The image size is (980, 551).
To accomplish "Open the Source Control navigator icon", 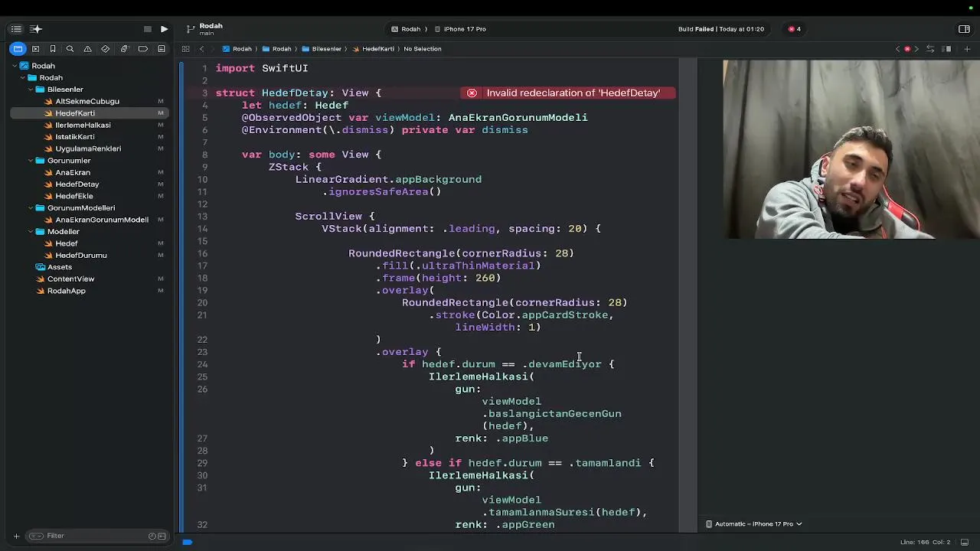I will pos(35,49).
